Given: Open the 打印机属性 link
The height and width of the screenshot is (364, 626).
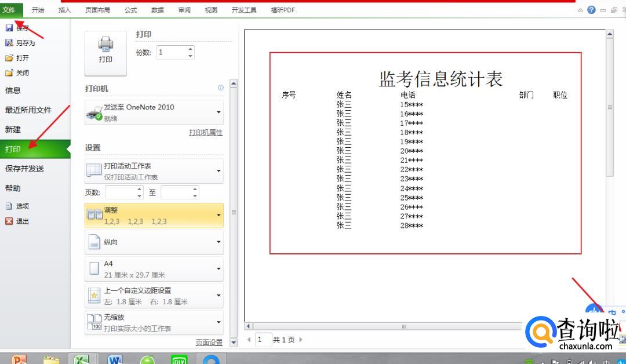Looking at the screenshot, I should (x=206, y=133).
